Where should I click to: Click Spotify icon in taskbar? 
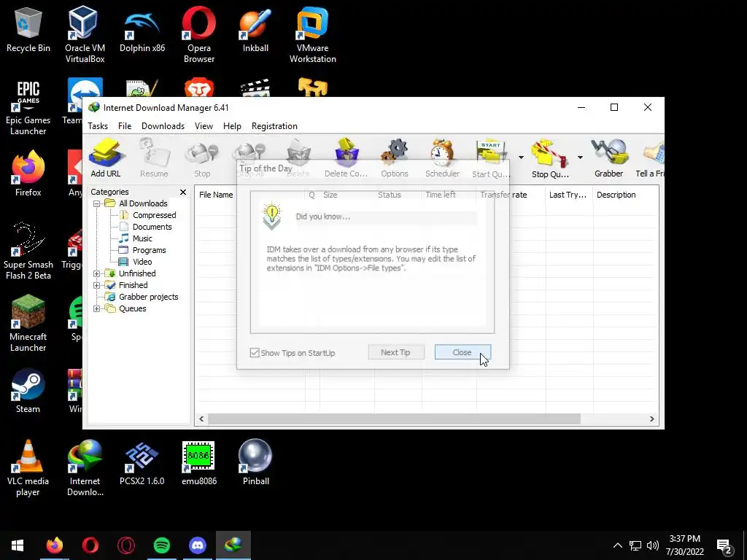coord(162,545)
